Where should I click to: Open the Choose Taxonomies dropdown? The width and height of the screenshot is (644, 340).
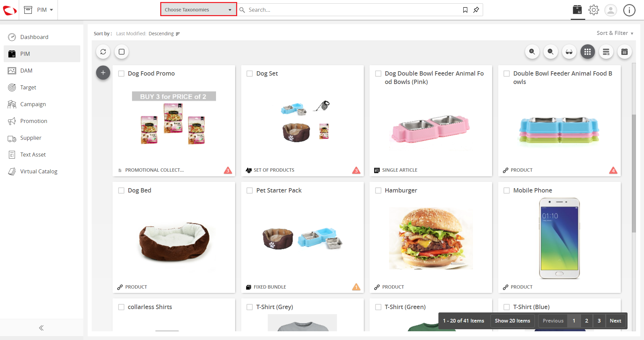tap(199, 10)
